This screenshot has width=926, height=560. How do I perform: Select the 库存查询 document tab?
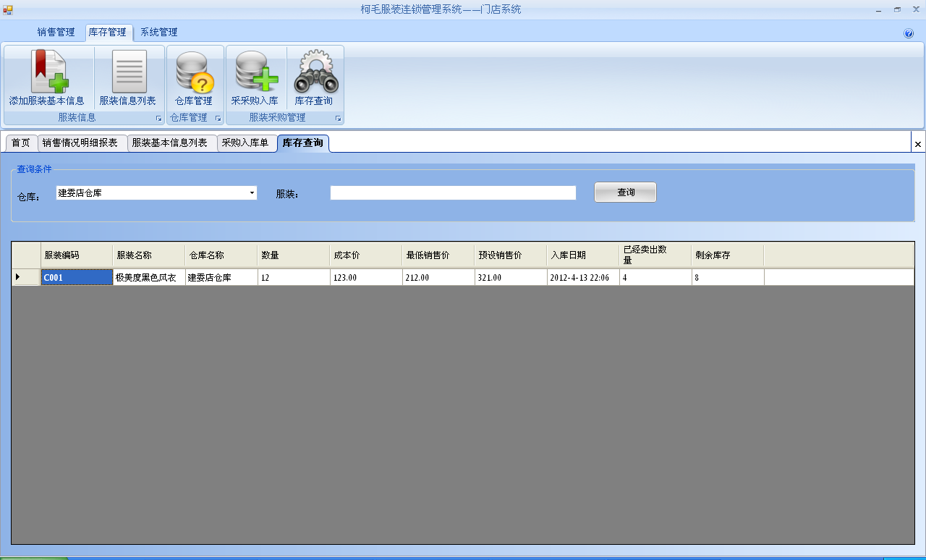[303, 143]
